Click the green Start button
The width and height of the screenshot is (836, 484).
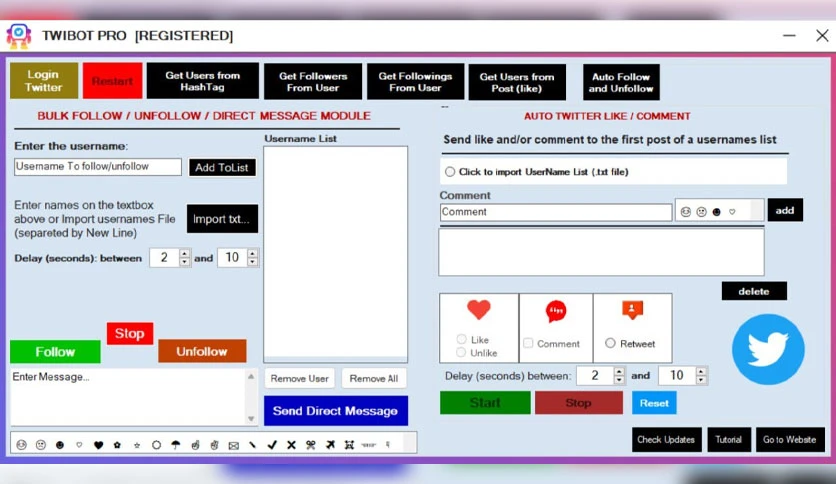(x=485, y=402)
